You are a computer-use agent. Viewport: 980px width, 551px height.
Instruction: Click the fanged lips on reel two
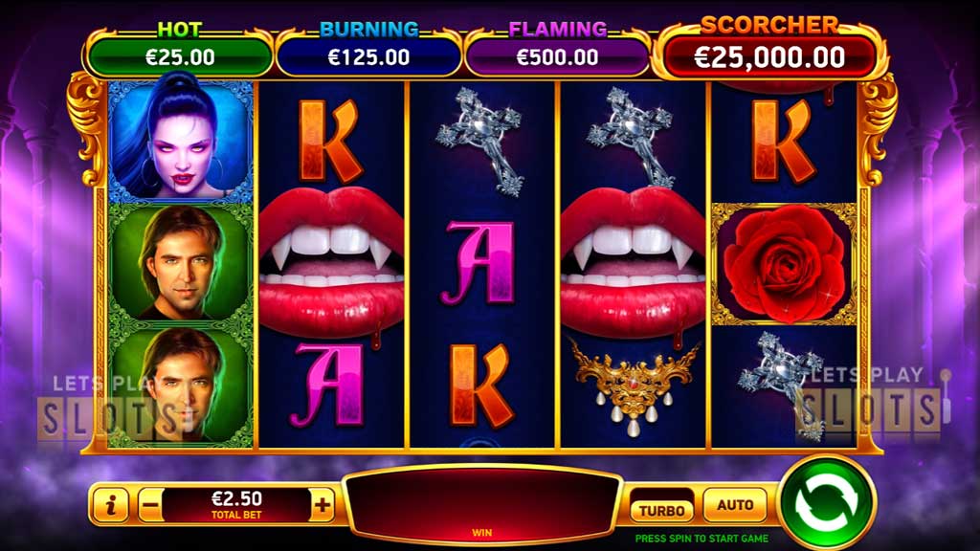330,262
